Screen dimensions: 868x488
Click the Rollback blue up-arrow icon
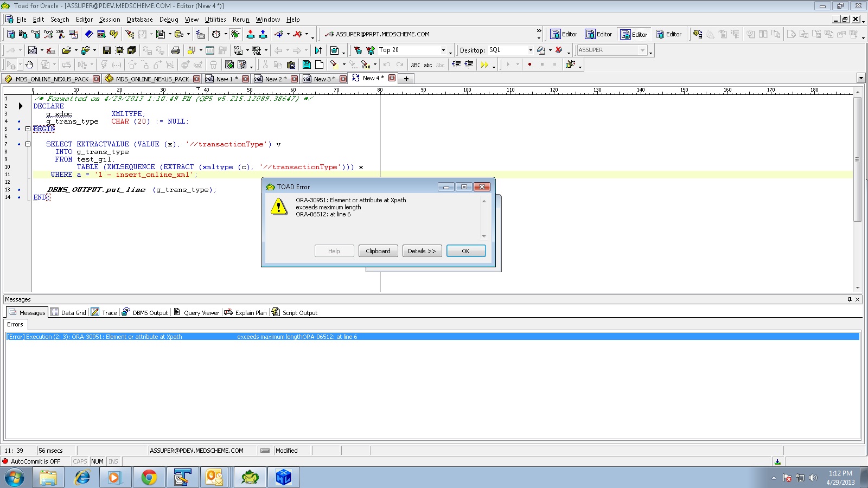point(263,34)
